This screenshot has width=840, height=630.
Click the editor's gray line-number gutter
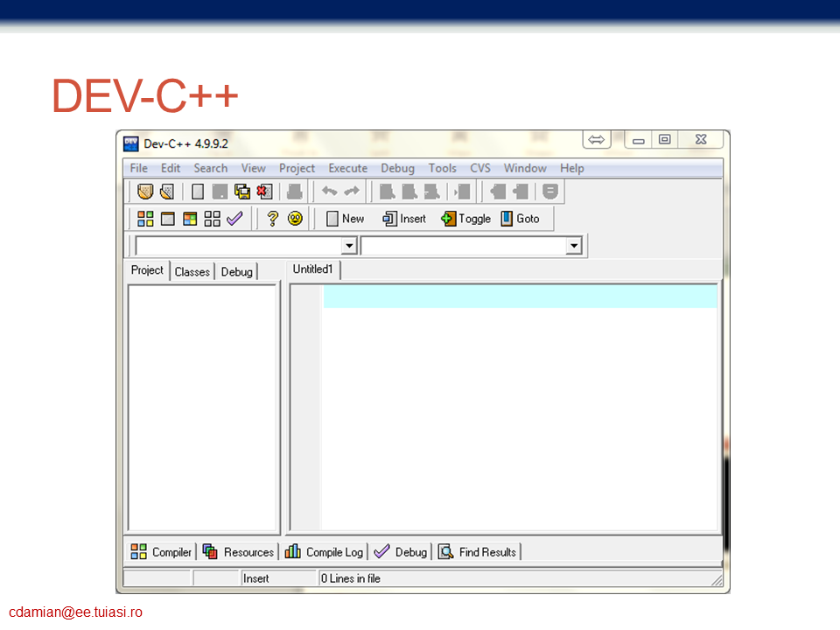pos(306,407)
